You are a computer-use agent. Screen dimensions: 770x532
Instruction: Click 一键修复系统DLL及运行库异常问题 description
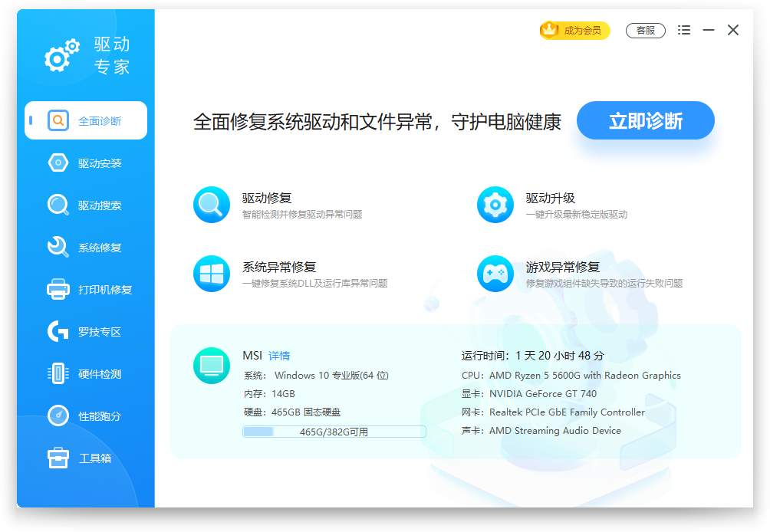(x=314, y=283)
